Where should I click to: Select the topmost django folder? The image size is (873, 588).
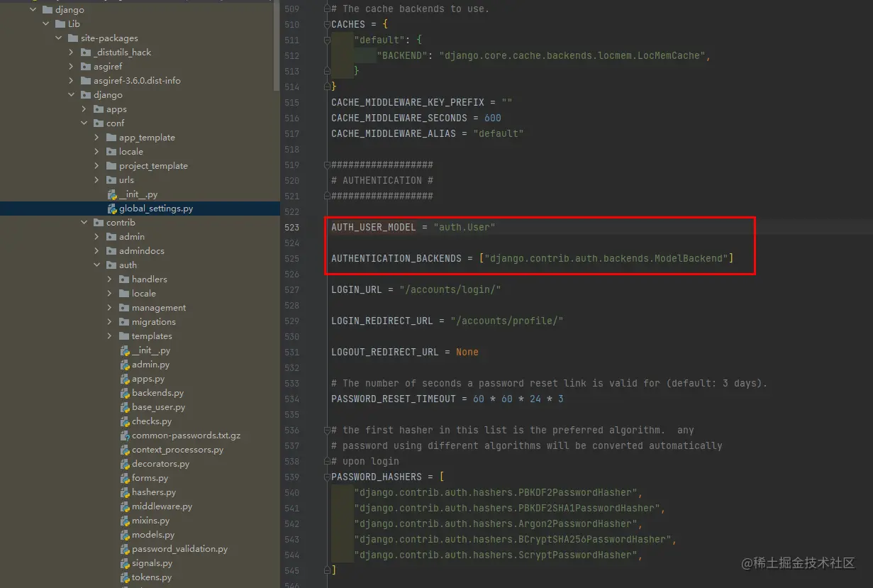[69, 10]
